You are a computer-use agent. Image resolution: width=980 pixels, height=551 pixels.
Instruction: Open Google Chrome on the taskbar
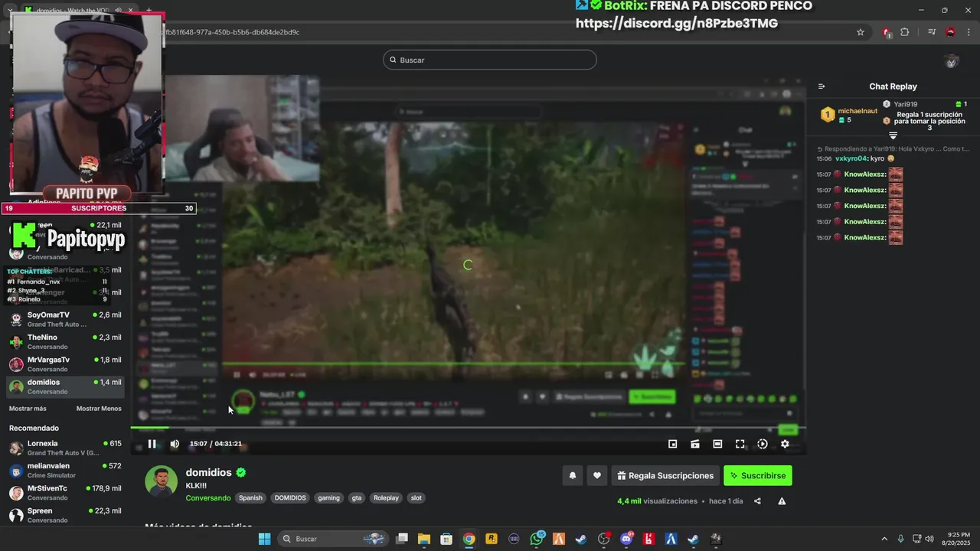click(469, 539)
